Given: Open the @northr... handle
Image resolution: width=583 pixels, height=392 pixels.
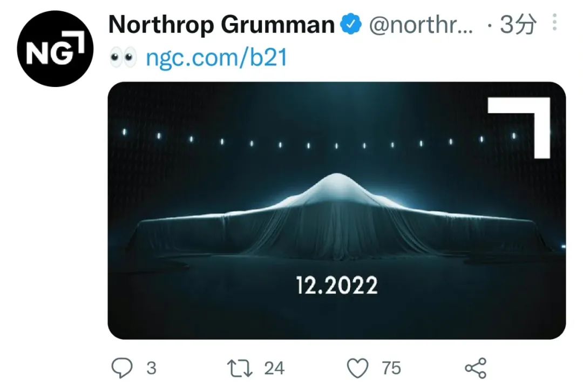Looking at the screenshot, I should [421, 24].
